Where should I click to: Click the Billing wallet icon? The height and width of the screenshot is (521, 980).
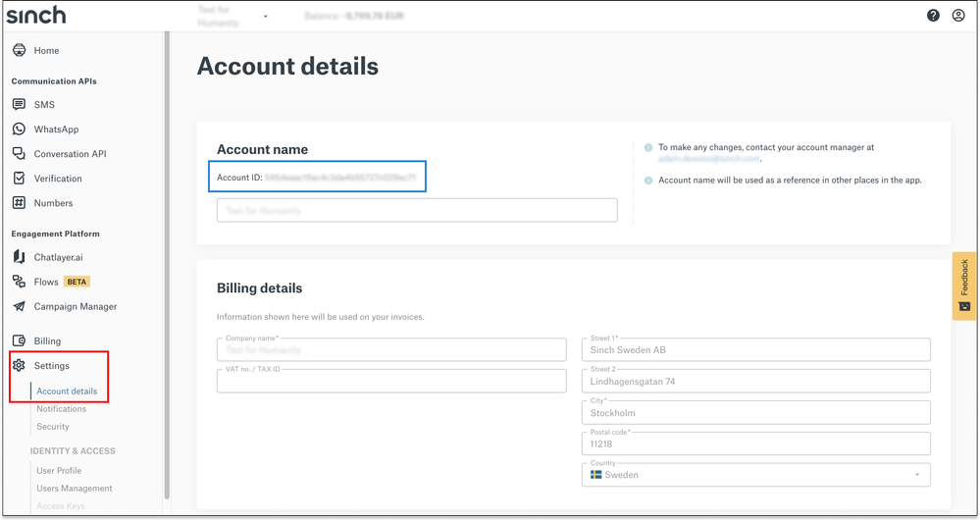[x=20, y=340]
